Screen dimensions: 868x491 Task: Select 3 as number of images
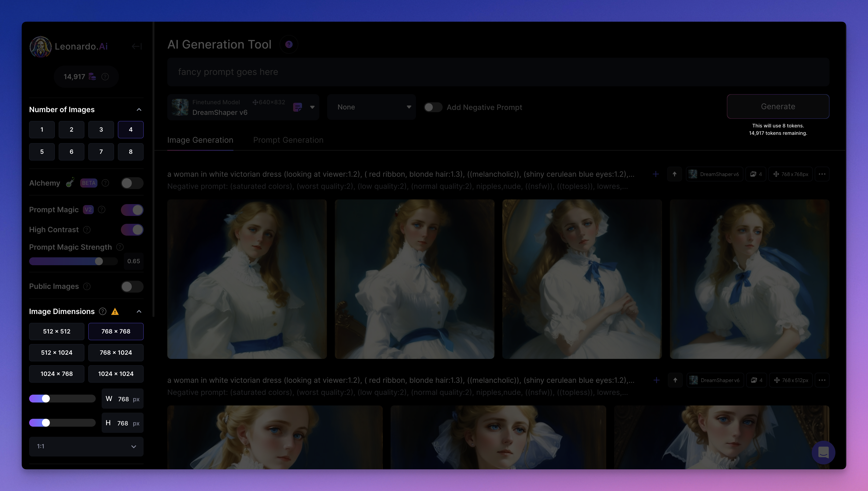click(x=101, y=129)
